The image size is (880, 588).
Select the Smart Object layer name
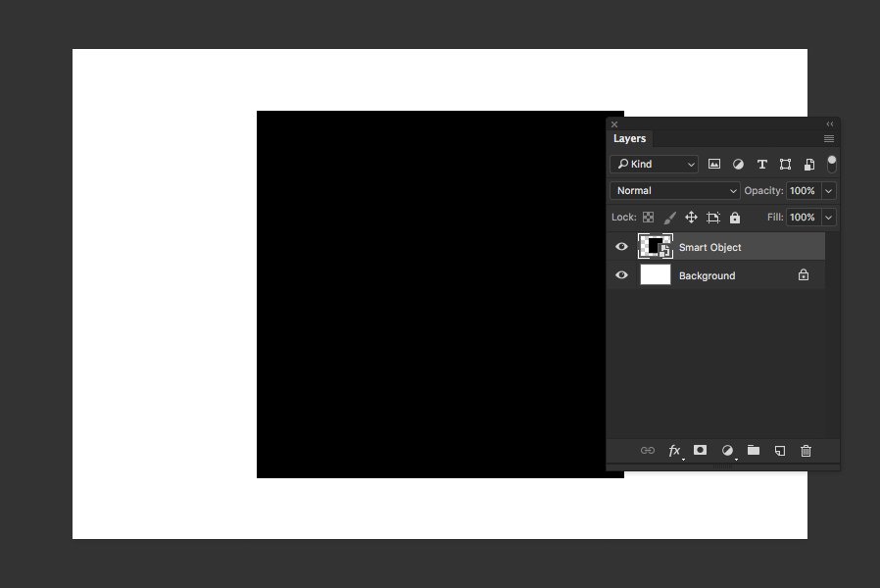pos(709,247)
